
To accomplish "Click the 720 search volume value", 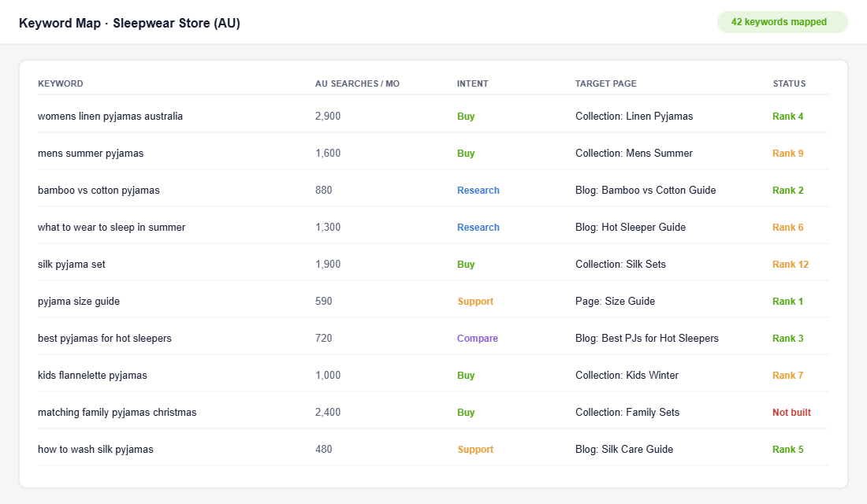I will pyautogui.click(x=323, y=338).
